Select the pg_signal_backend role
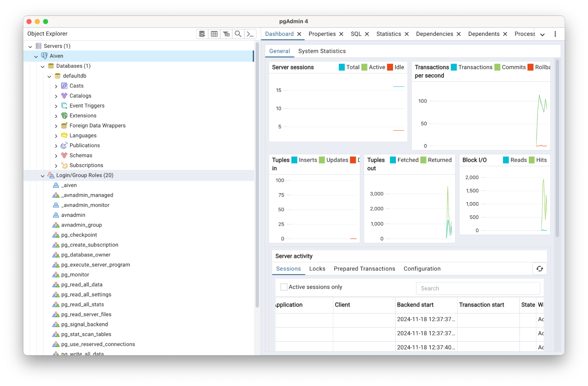588x386 pixels. (84, 324)
